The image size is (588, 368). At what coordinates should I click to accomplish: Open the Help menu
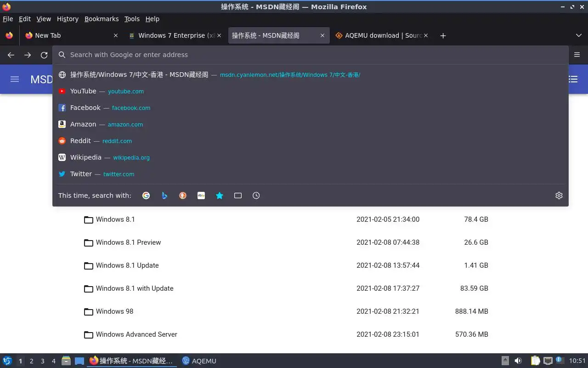(153, 19)
